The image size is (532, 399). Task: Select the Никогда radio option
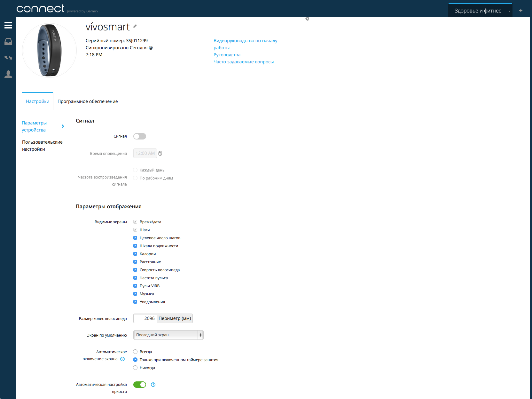pos(135,368)
